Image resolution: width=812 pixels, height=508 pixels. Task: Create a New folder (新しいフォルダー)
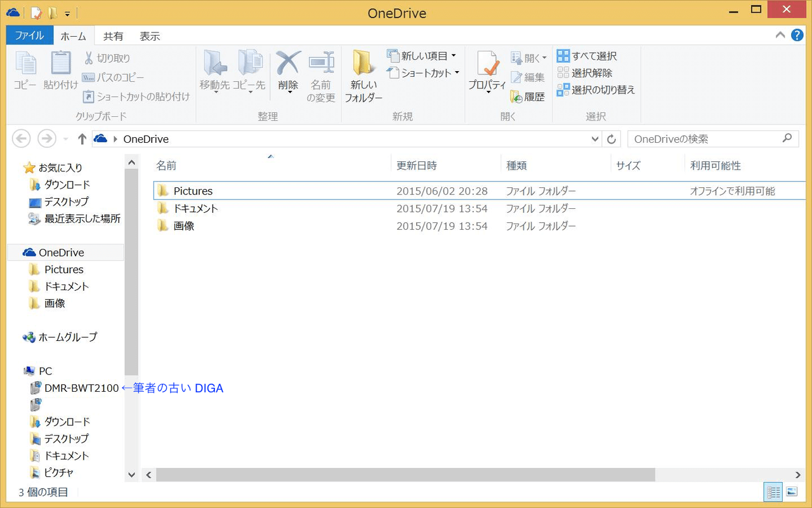363,76
